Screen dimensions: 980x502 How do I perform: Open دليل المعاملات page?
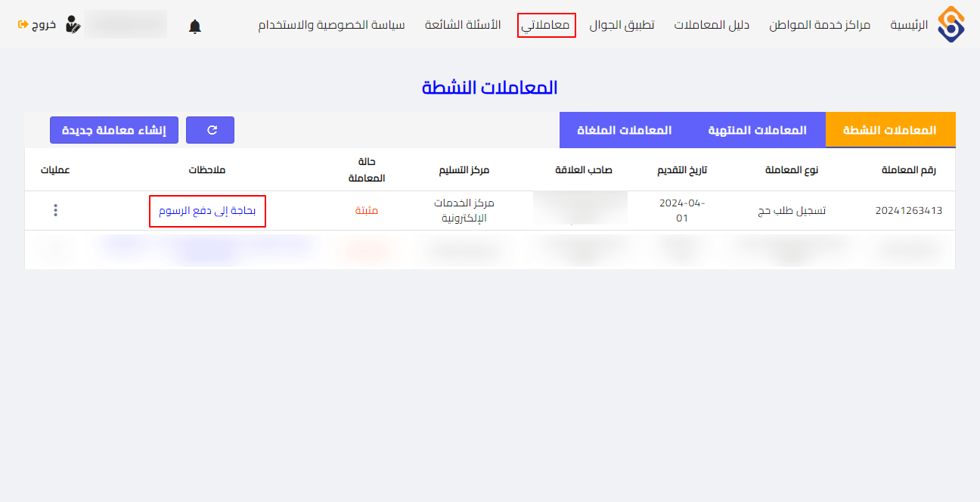tap(712, 25)
